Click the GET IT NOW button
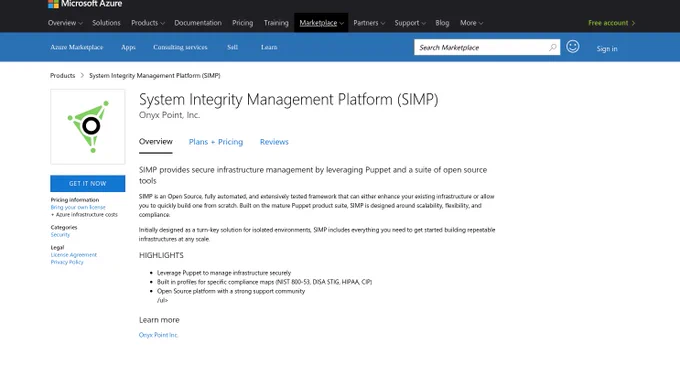Viewport: 680px width, 365px height. pyautogui.click(x=88, y=183)
